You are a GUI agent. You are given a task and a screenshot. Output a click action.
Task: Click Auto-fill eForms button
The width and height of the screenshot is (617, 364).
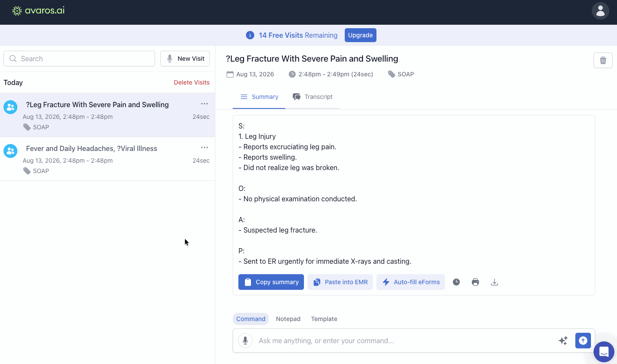pos(411,282)
